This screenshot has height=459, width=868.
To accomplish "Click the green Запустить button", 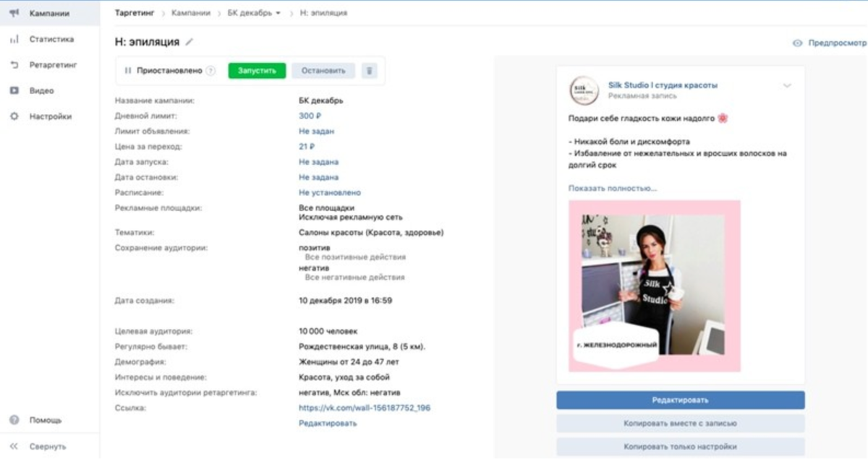I will pyautogui.click(x=257, y=71).
